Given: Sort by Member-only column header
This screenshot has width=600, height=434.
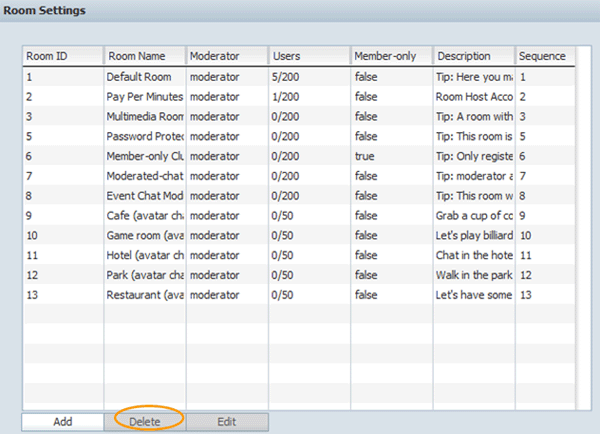Looking at the screenshot, I should coord(390,56).
